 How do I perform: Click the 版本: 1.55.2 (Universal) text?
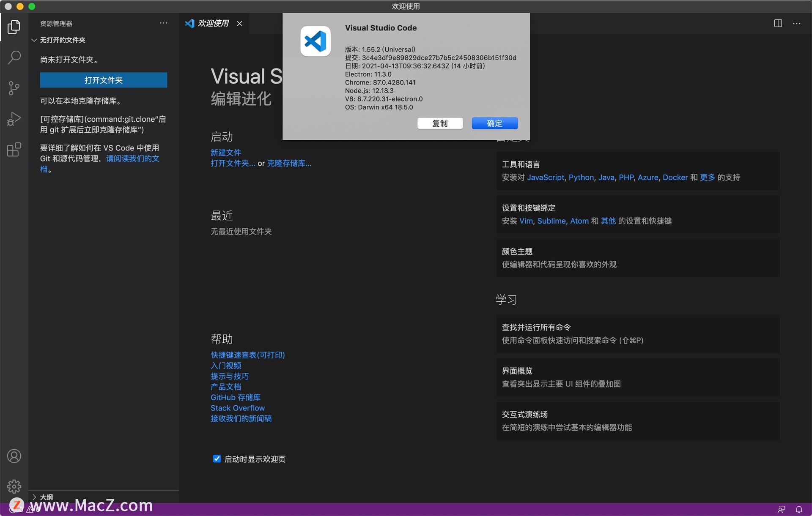[380, 49]
